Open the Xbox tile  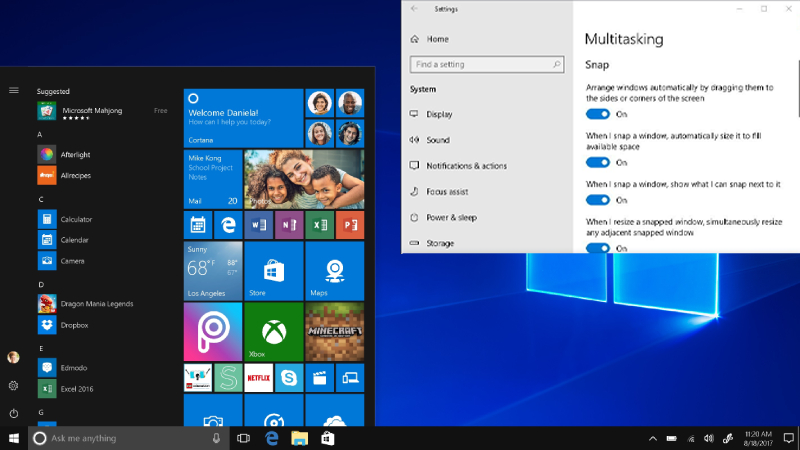click(274, 332)
